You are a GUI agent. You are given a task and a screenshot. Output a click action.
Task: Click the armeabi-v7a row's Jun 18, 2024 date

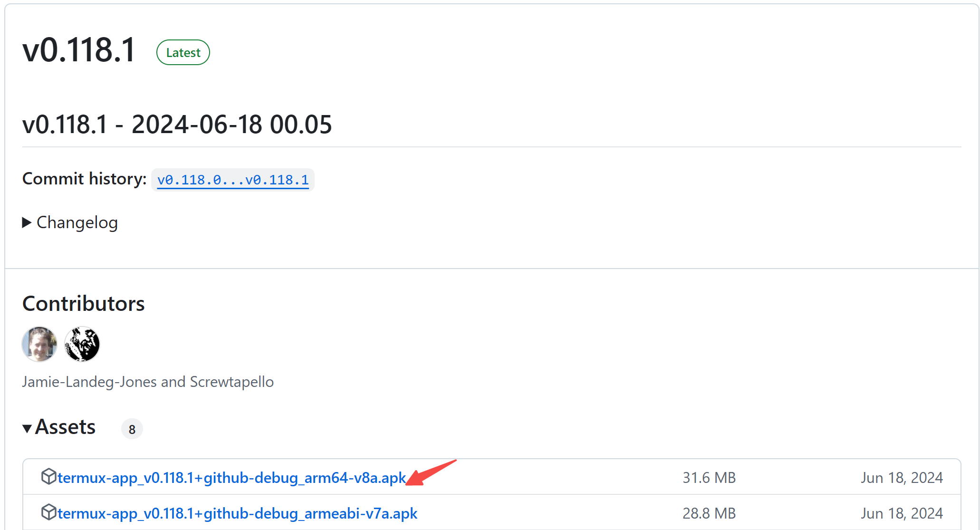(901, 513)
